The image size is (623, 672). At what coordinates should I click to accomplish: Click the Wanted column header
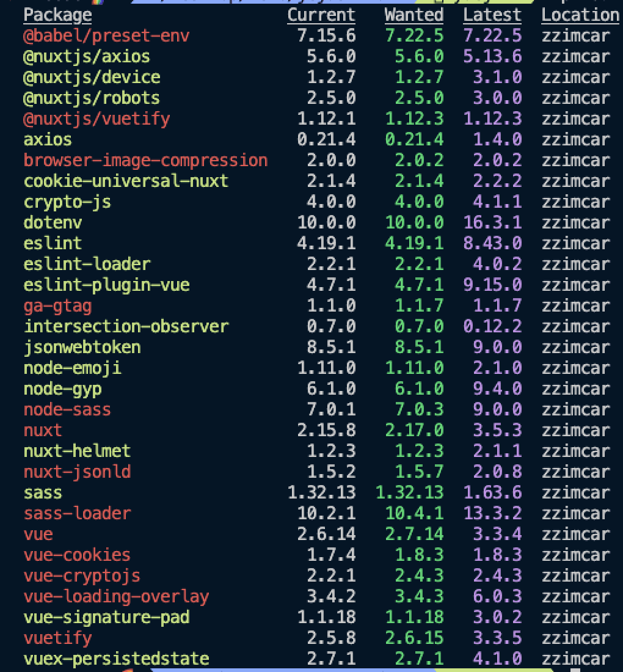coord(414,15)
